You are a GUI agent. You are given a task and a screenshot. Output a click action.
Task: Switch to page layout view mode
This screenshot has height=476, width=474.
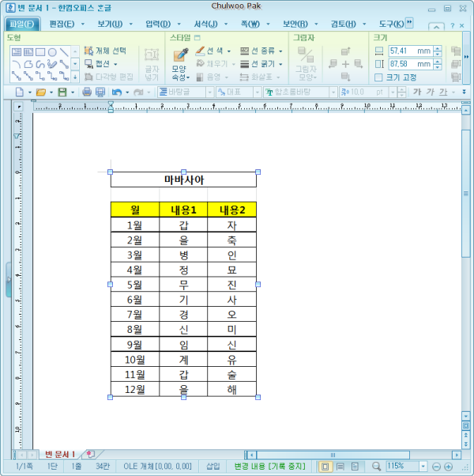pos(325,467)
